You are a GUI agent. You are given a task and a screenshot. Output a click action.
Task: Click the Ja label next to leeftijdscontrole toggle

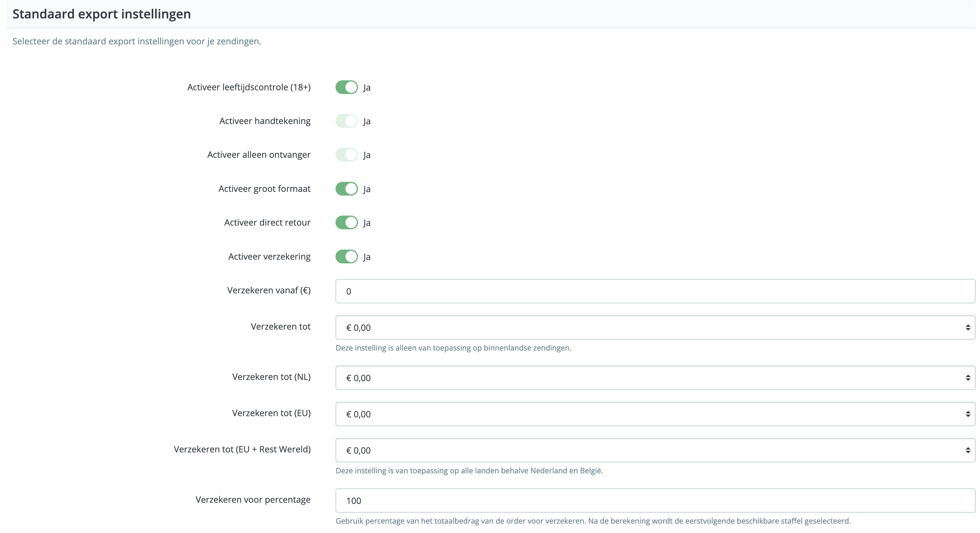[x=367, y=87]
